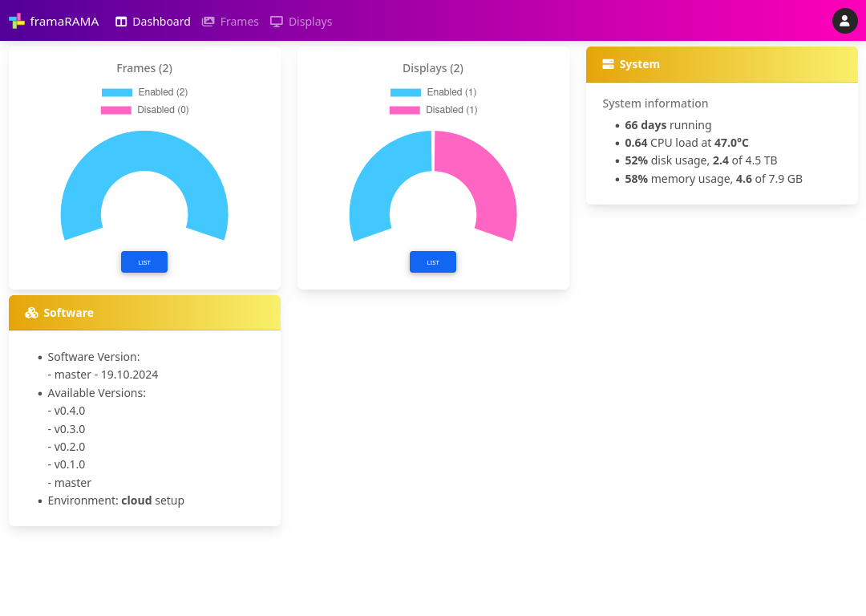
Task: Click the Environment cloud setup line
Action: point(116,500)
